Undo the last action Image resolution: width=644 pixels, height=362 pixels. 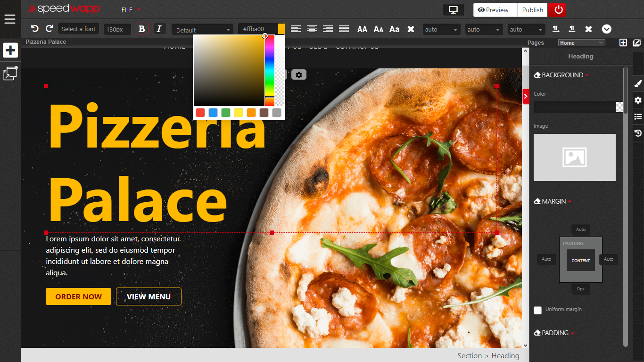pyautogui.click(x=34, y=29)
